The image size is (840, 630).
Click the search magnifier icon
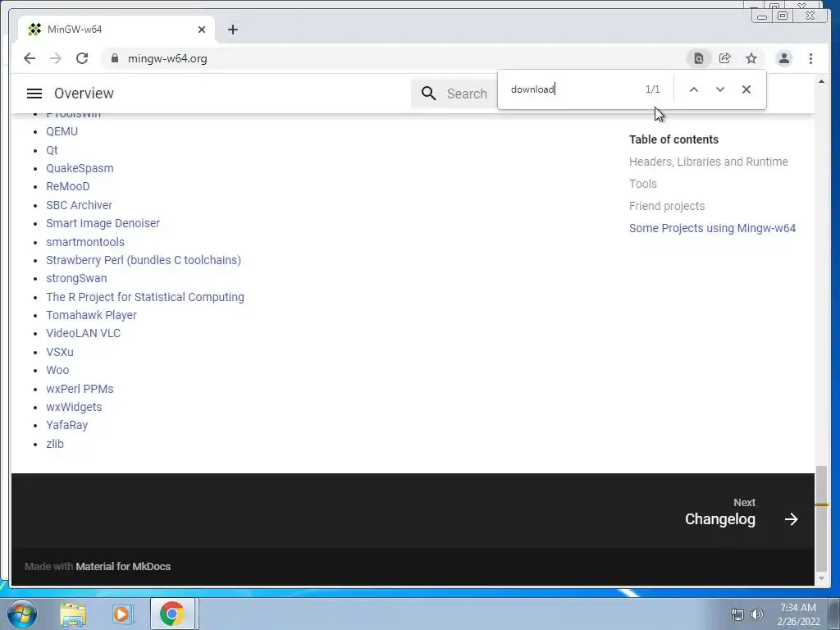click(428, 94)
